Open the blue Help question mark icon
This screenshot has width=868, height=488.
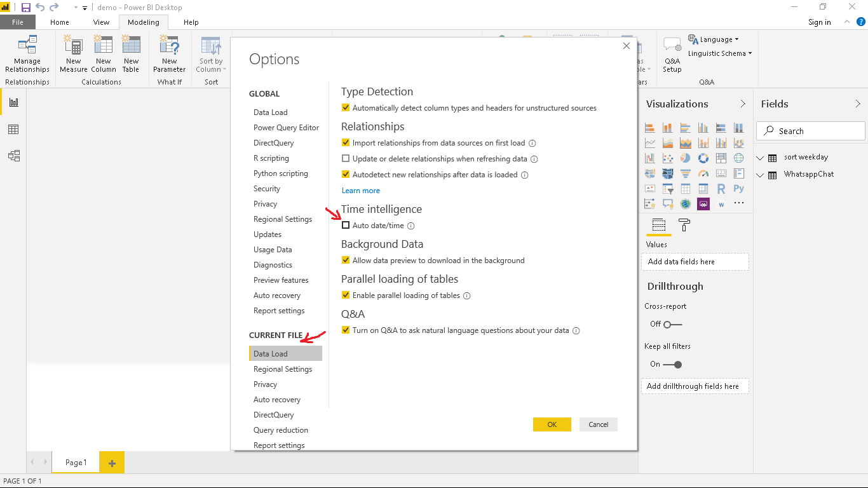point(861,22)
